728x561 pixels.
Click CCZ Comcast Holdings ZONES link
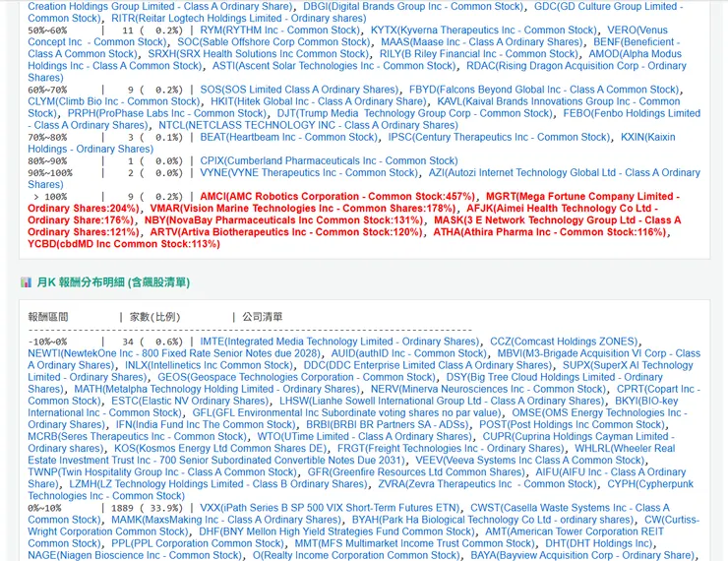coord(565,342)
